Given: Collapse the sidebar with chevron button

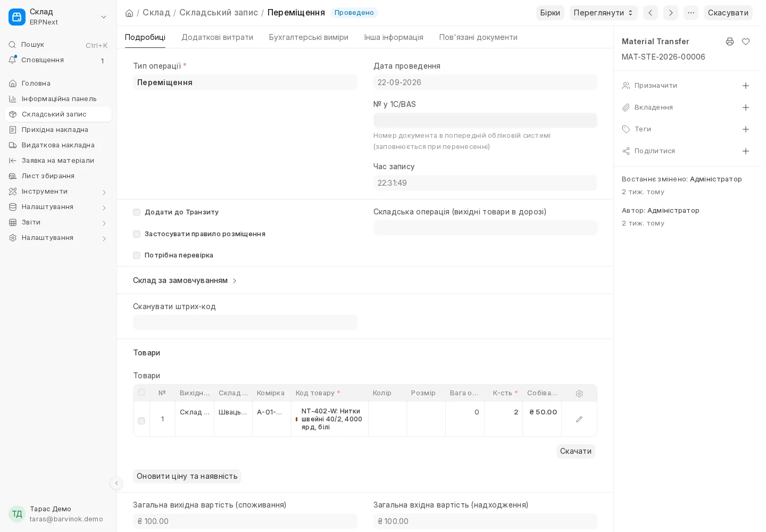Looking at the screenshot, I should (116, 483).
